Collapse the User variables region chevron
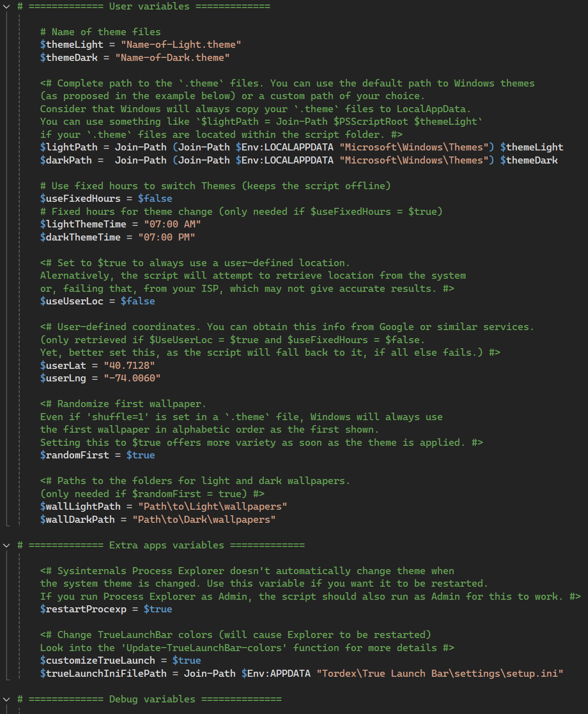 point(7,7)
